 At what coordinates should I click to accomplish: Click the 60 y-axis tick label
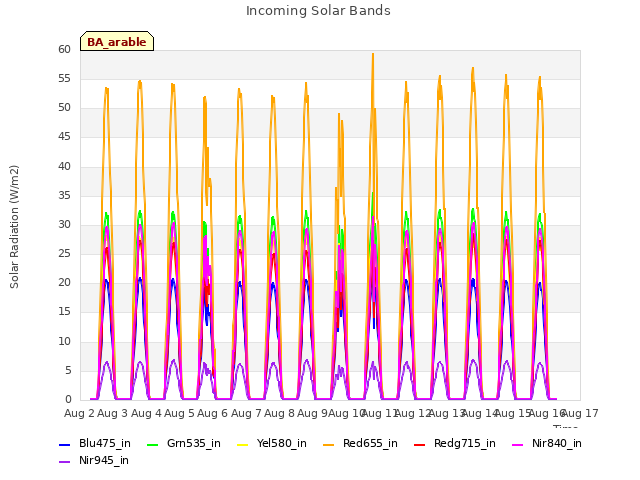(64, 49)
